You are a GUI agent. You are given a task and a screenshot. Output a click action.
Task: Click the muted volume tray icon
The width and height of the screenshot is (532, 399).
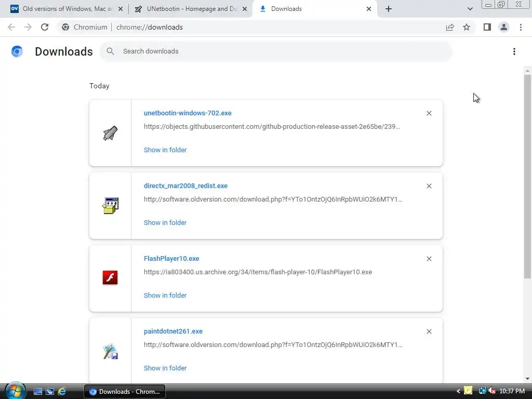coord(492,391)
